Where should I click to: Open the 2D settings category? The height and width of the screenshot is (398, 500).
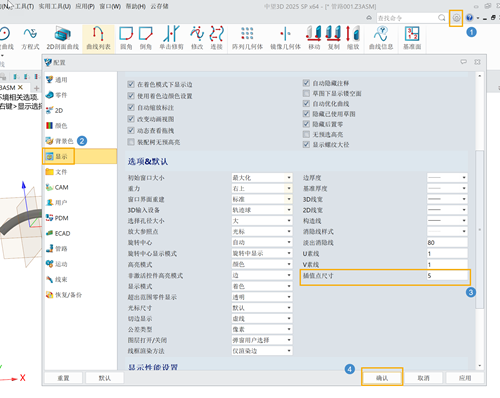click(55, 110)
